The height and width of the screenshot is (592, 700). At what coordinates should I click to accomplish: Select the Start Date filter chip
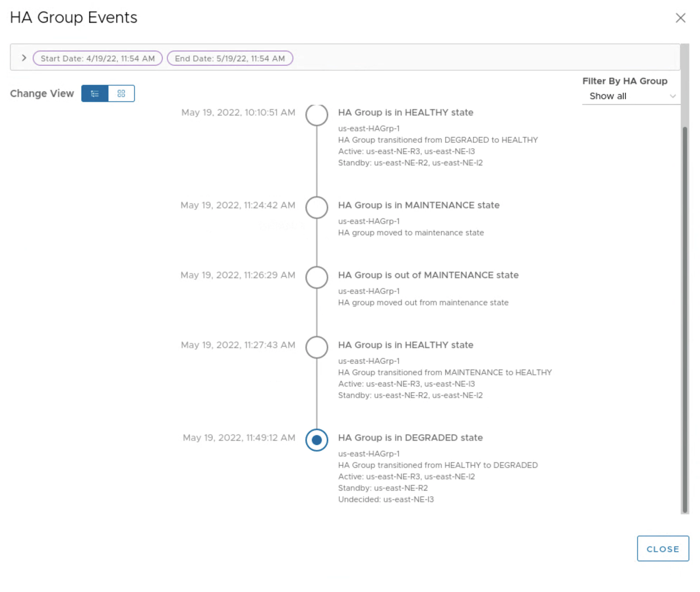pos(98,58)
